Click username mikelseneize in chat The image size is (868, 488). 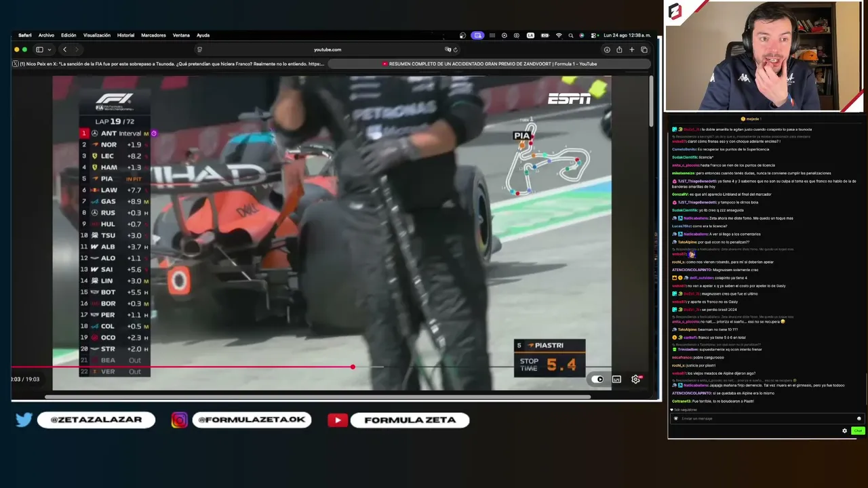(682, 173)
